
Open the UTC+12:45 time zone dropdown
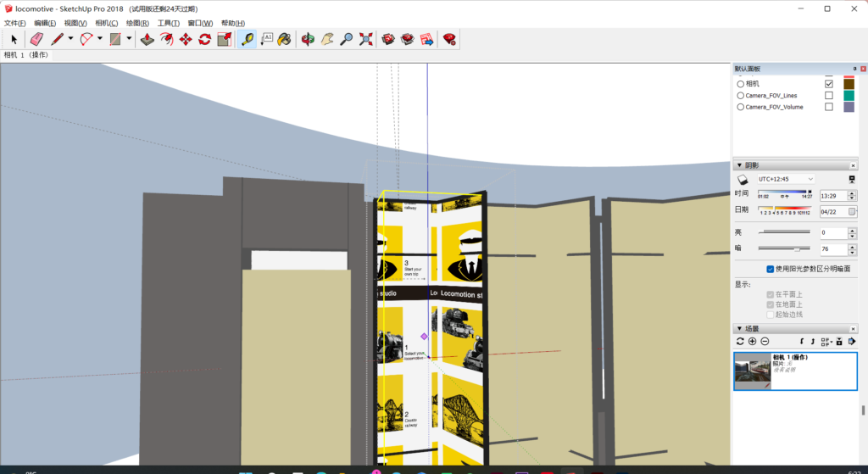click(x=786, y=180)
